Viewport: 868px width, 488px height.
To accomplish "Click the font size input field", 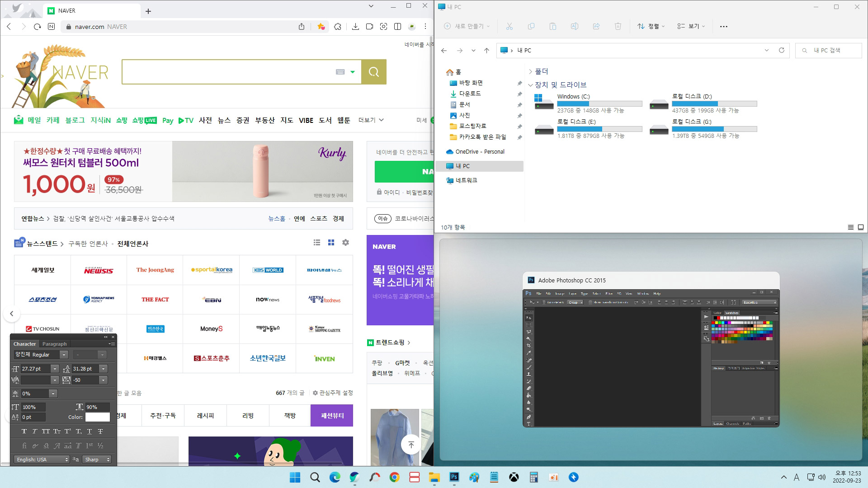I will (x=34, y=368).
